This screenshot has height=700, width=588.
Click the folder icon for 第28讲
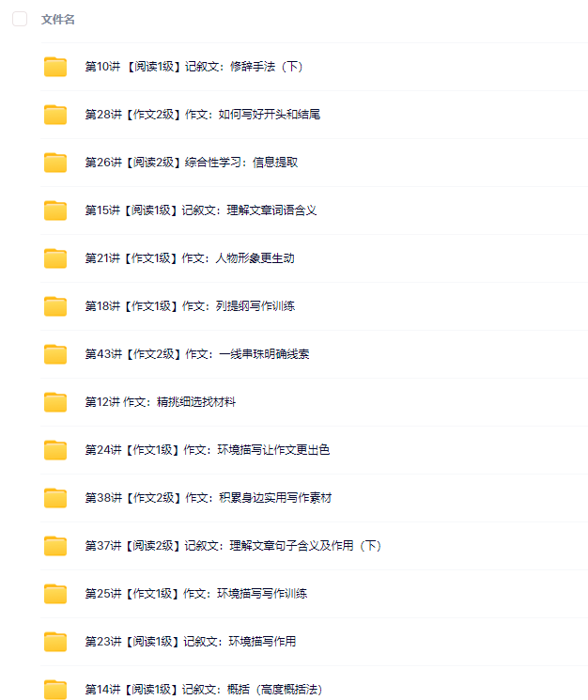(x=55, y=115)
